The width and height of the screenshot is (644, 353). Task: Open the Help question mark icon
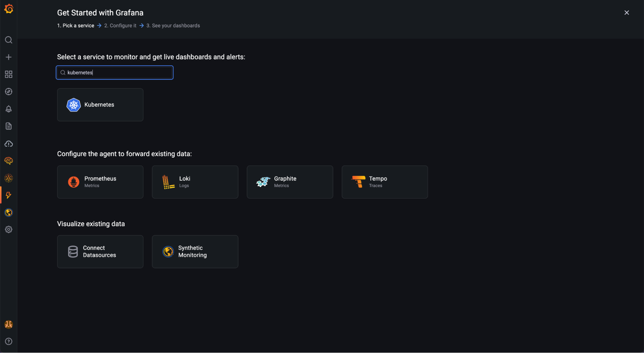pos(9,341)
